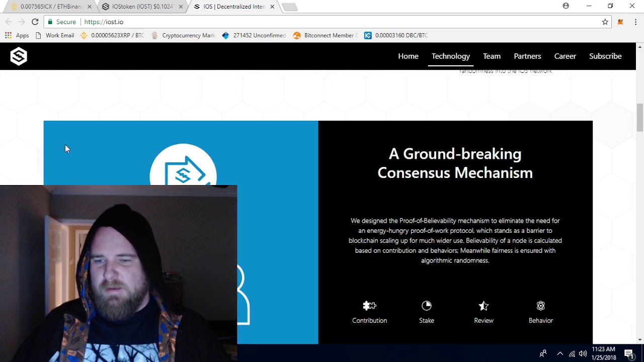Open the XRP / BTC bookmark
Viewport: 644px width, 362px height.
click(x=112, y=35)
